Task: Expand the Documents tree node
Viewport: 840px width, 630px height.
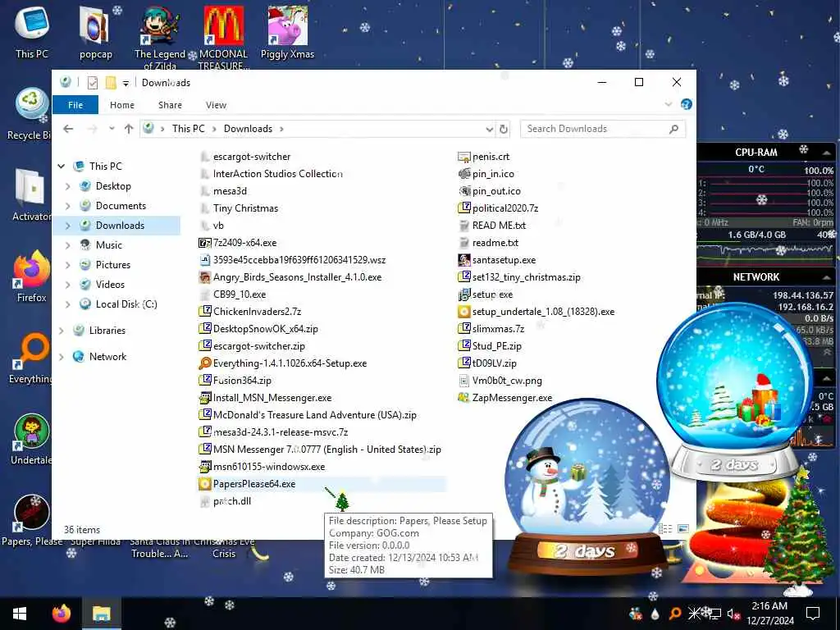Action: [x=67, y=206]
